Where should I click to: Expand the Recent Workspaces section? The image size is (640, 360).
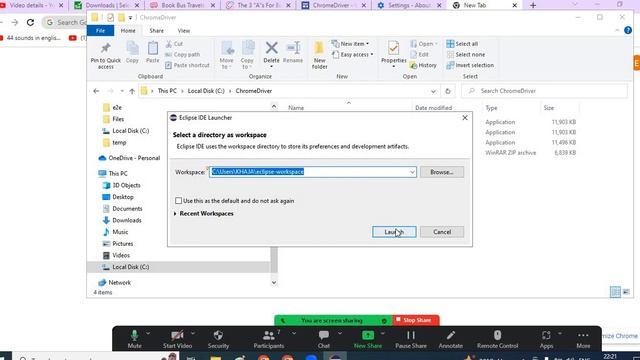coord(176,213)
